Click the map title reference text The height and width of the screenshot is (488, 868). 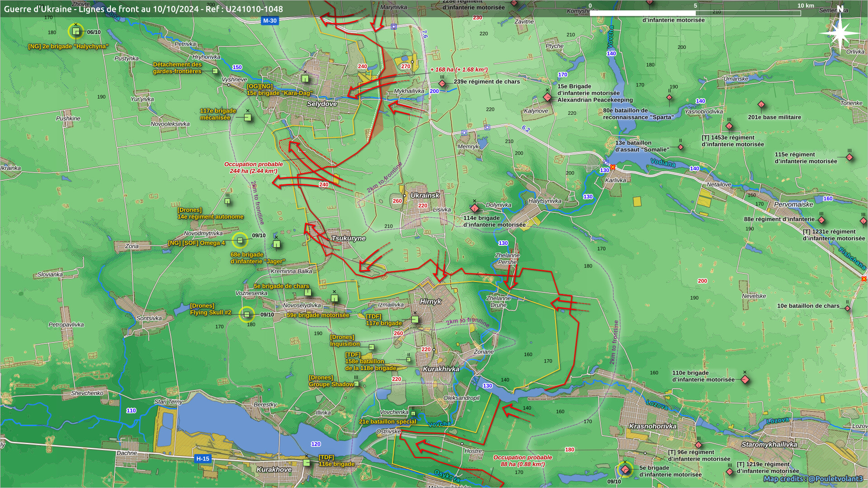coord(143,9)
